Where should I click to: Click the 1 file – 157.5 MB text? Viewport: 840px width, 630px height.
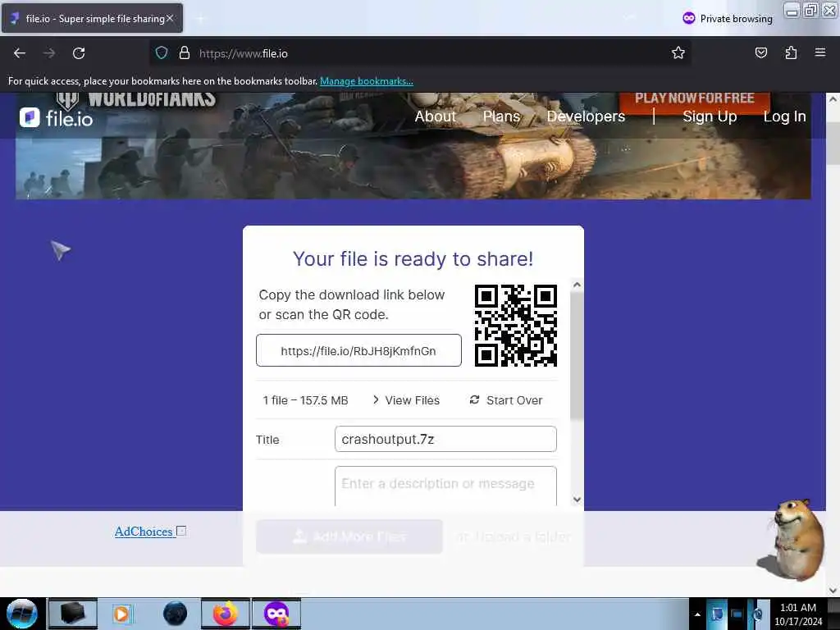click(x=305, y=400)
